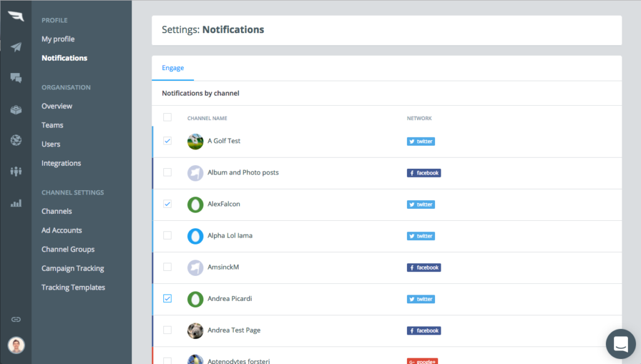Select Notifications in the sidebar
This screenshot has height=364, width=641.
coord(64,58)
